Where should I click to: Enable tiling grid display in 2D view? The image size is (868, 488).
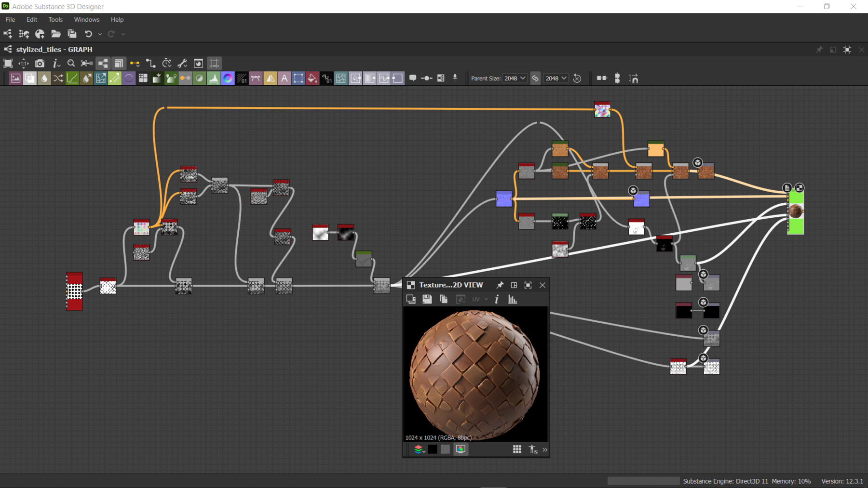[517, 449]
